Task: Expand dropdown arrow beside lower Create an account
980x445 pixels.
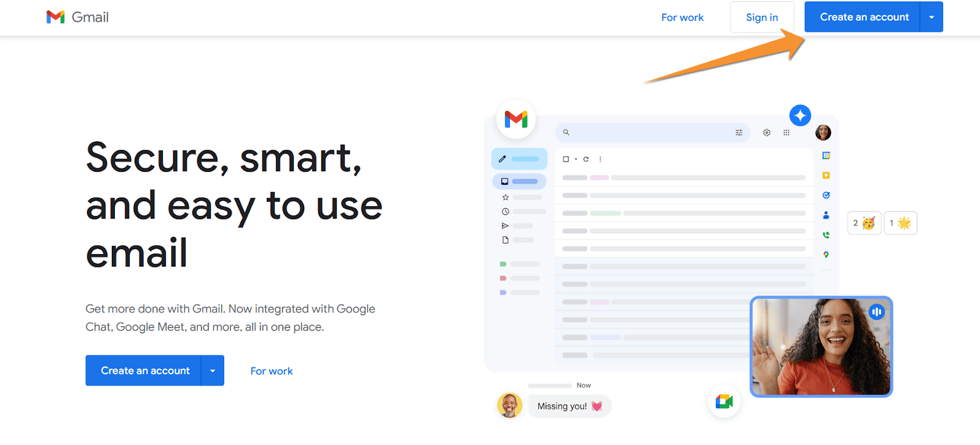Action: tap(213, 371)
